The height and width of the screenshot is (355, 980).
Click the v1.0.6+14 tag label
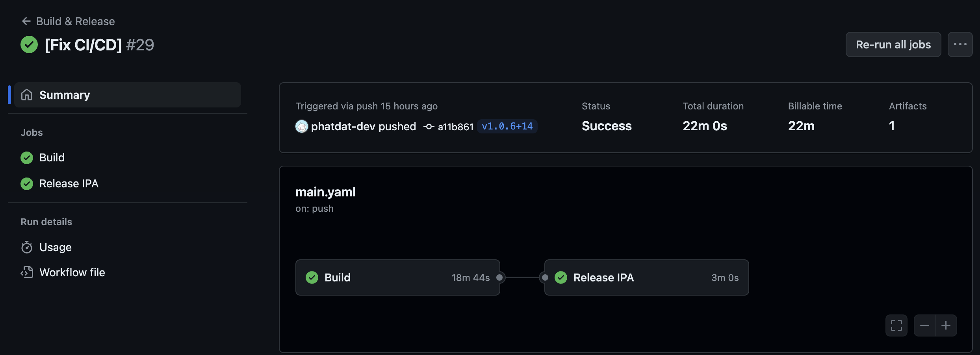[507, 126]
